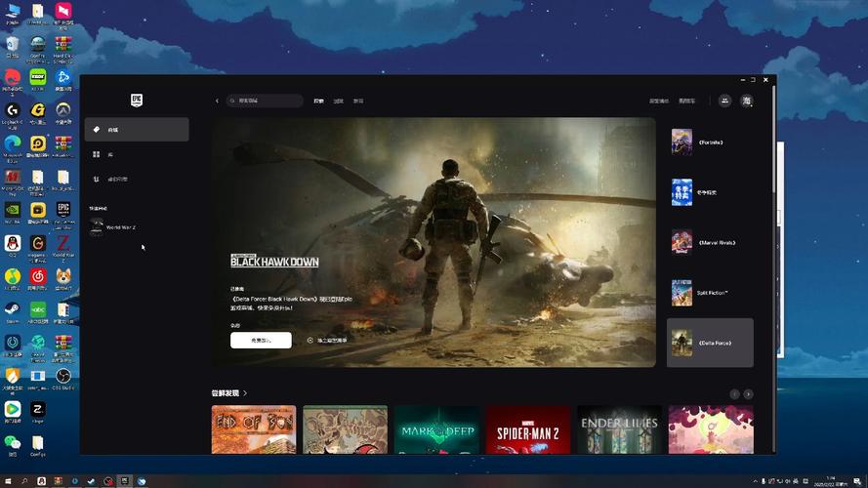Focus the store search field
868x488 pixels.
click(265, 101)
